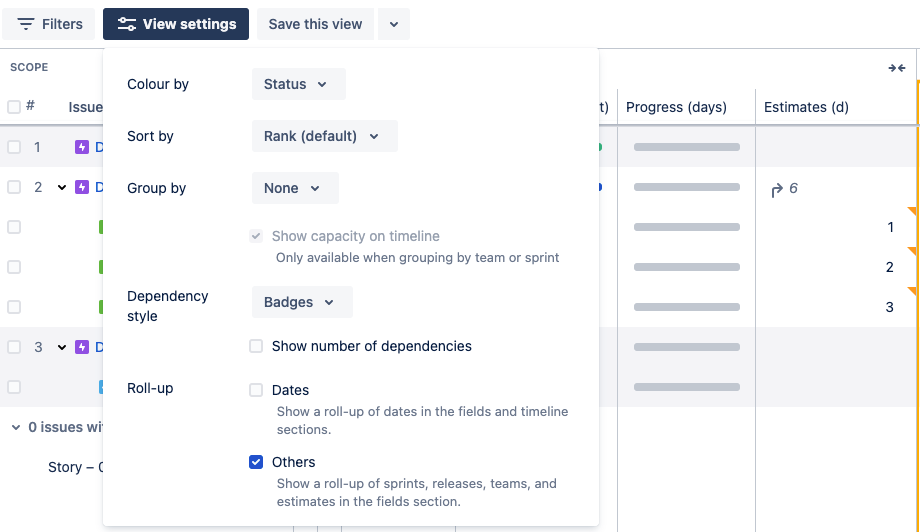
Task: Click the sliders icon in View settings
Action: coord(127,24)
